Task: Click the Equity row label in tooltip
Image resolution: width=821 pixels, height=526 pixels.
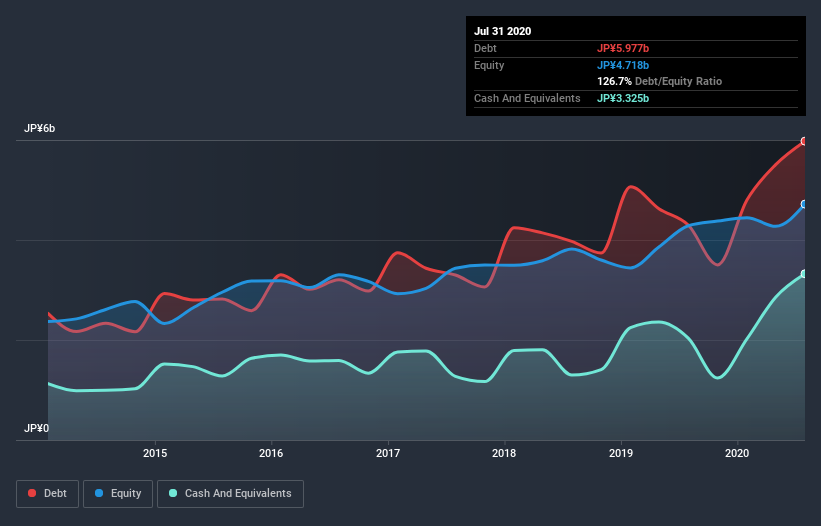Action: point(489,65)
